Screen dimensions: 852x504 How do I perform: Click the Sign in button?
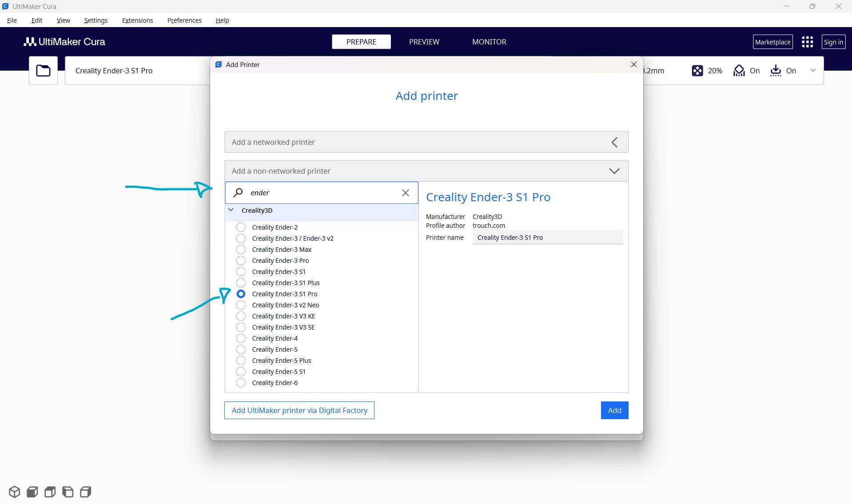(x=833, y=42)
